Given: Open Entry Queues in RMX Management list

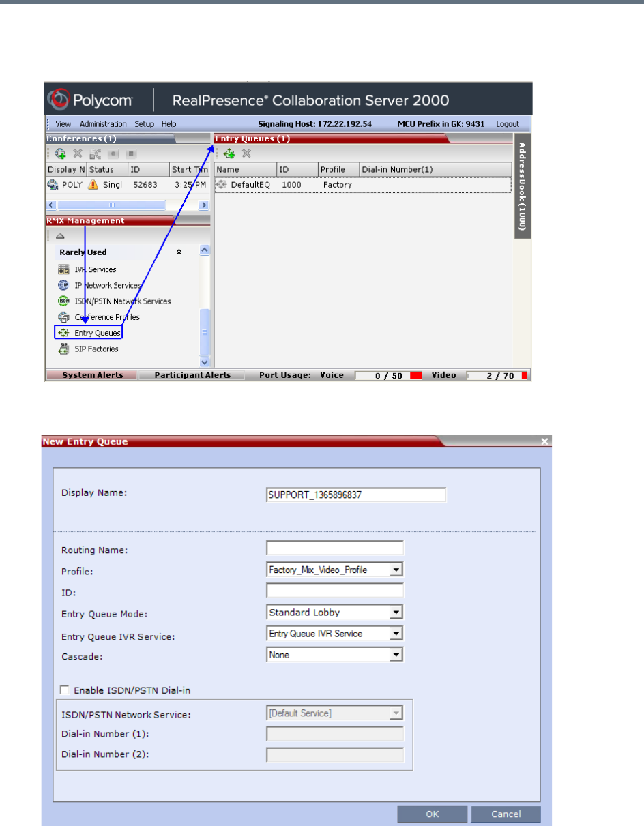Looking at the screenshot, I should (98, 333).
